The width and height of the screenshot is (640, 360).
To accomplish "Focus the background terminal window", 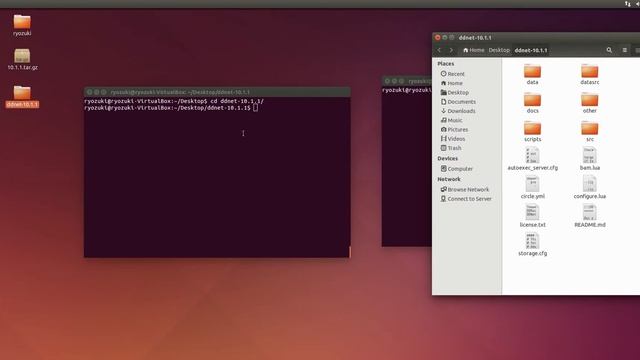I will click(407, 163).
